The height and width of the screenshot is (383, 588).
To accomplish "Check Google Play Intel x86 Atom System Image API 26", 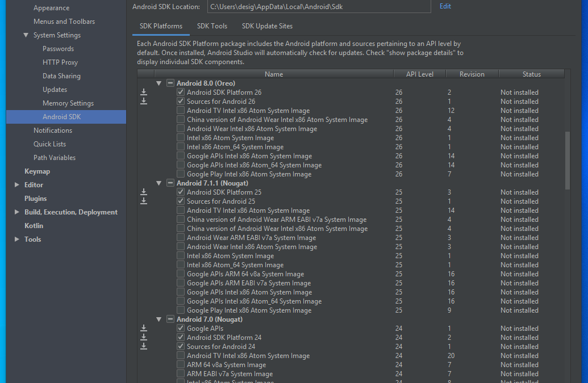I will pyautogui.click(x=181, y=174).
